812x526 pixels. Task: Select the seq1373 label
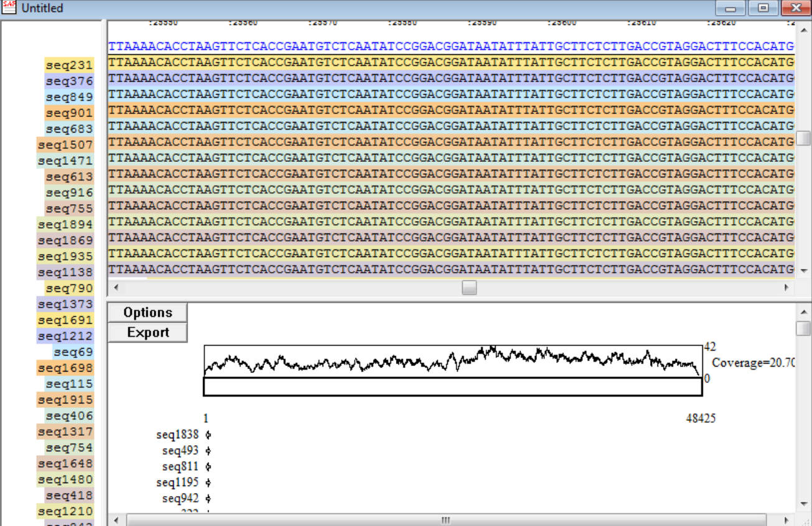(65, 304)
